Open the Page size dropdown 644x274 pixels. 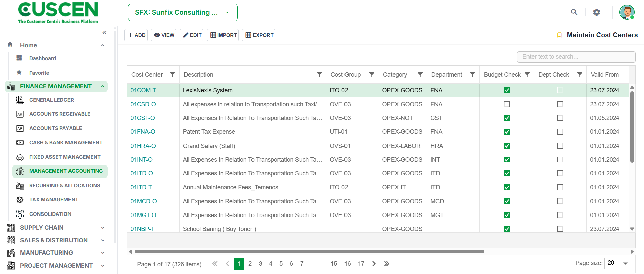617,263
